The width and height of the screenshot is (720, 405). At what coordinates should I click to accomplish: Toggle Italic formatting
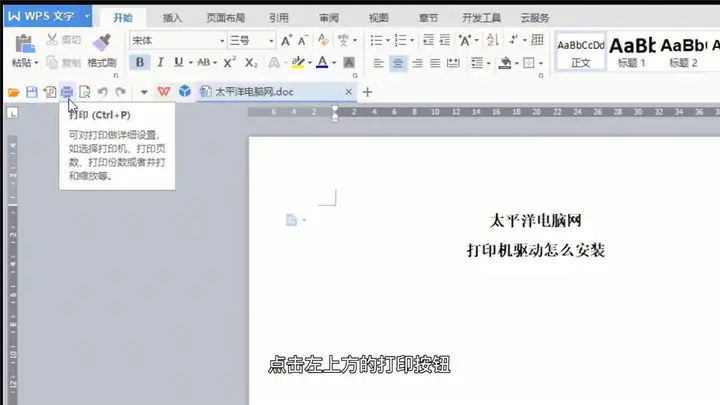point(160,62)
